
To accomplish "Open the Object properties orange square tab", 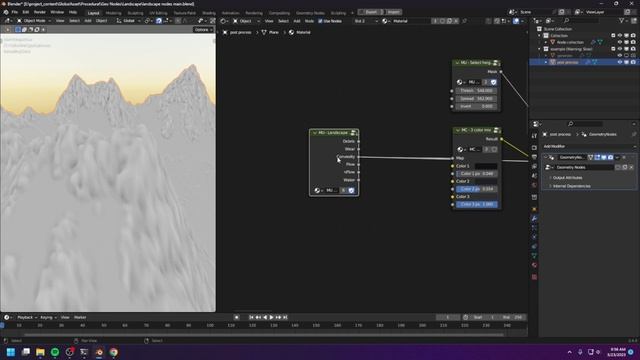I will click(x=534, y=209).
